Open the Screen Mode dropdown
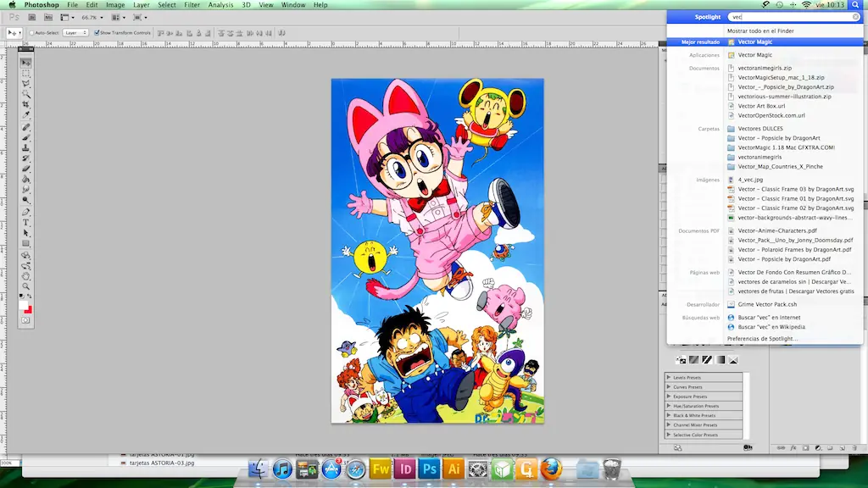This screenshot has width=868, height=488. [x=140, y=18]
